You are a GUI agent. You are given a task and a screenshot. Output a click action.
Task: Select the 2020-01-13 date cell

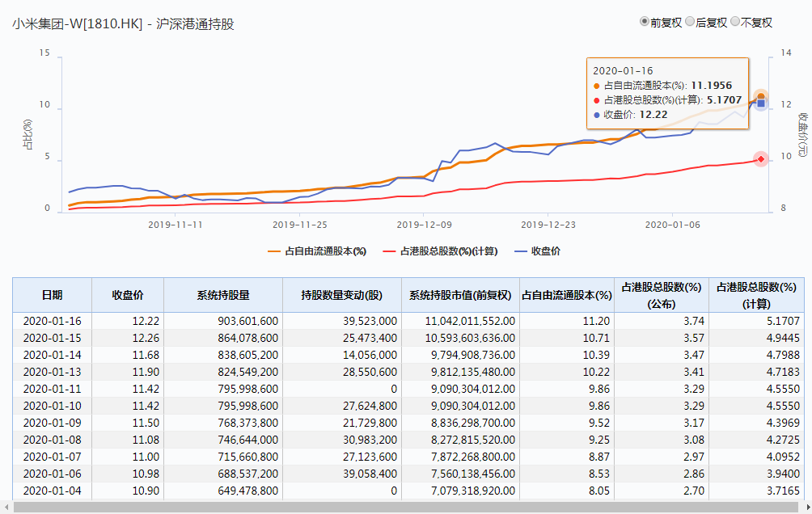point(53,373)
